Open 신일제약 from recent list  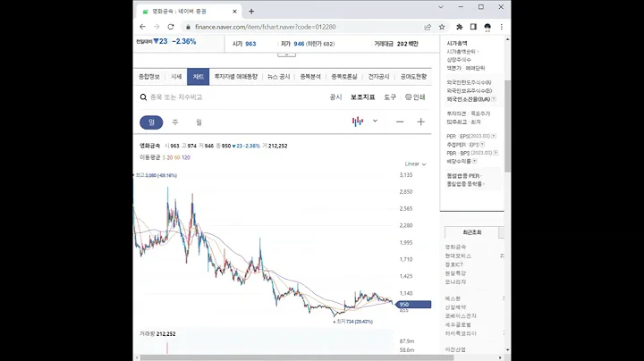pos(455,307)
